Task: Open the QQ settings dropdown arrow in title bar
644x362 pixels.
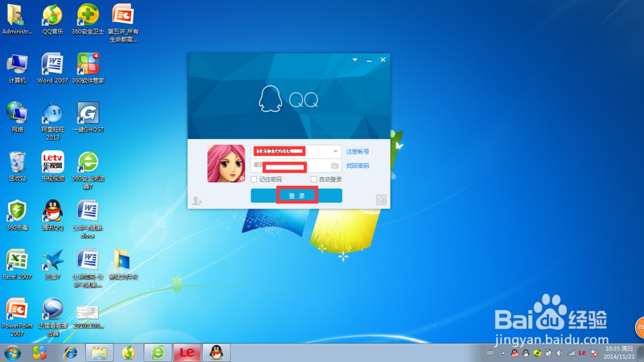Action: tap(355, 60)
